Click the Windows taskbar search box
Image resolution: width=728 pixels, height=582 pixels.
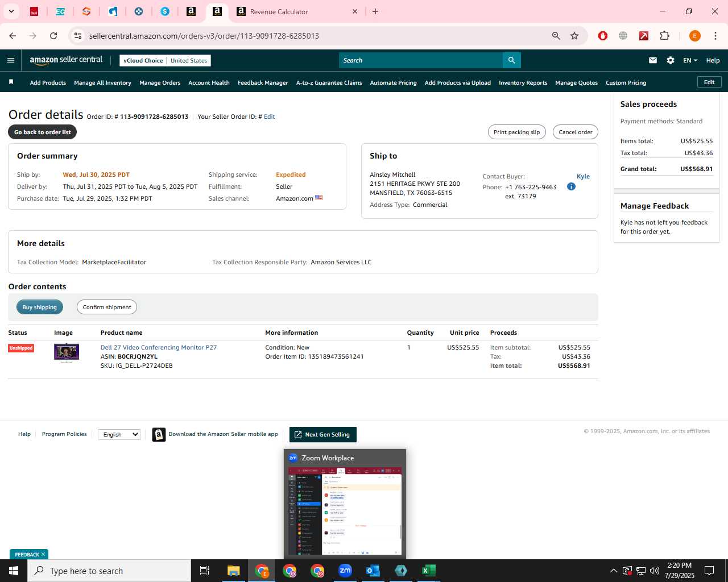click(109, 571)
